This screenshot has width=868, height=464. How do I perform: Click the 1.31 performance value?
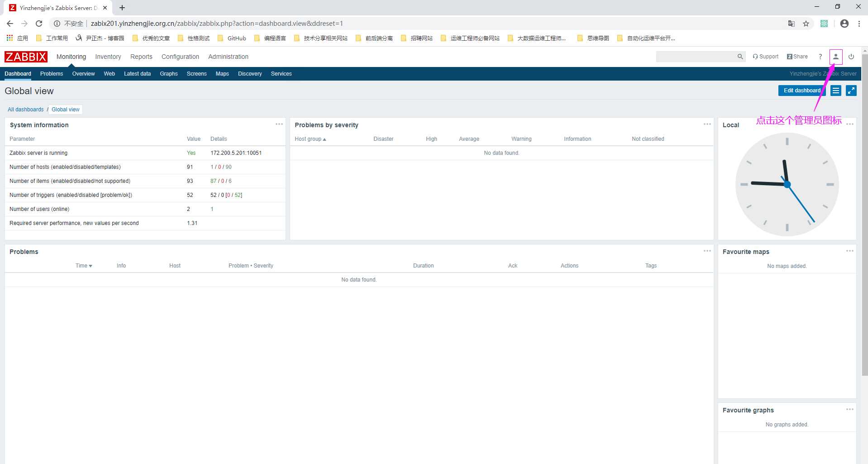click(192, 223)
